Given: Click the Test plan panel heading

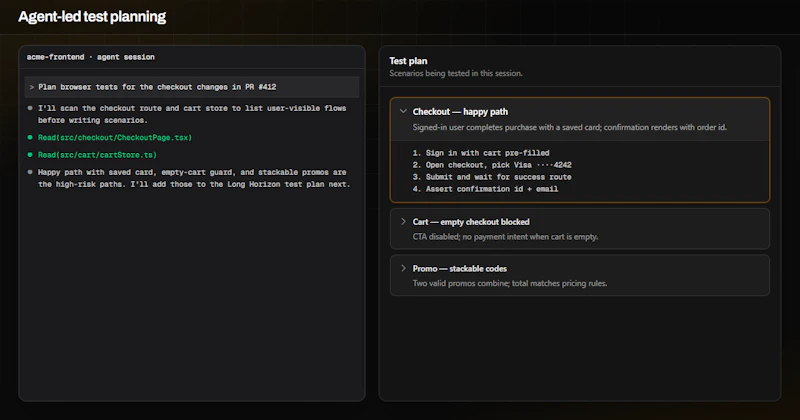Looking at the screenshot, I should 408,61.
